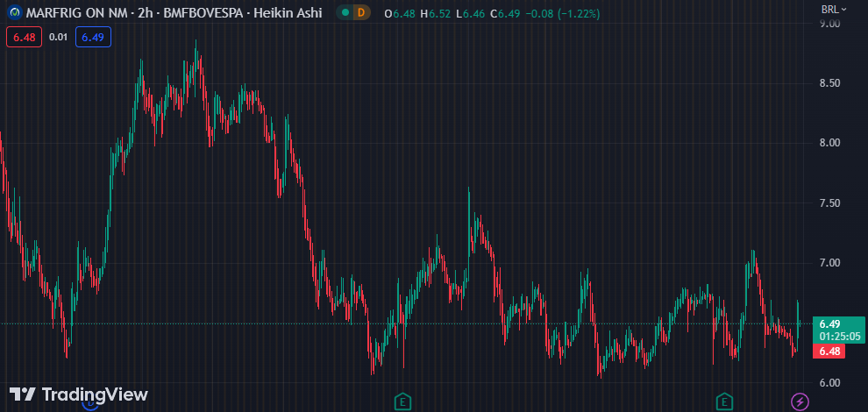Click the 6.00 price axis label
The width and height of the screenshot is (868, 412).
coord(829,383)
